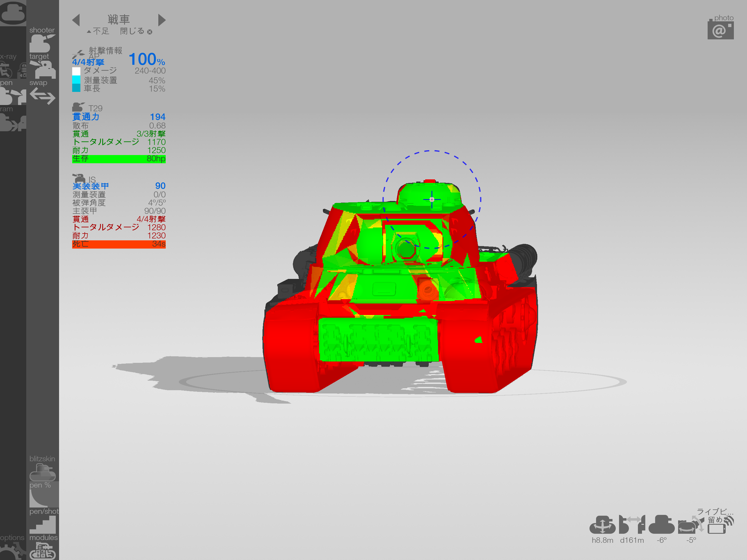Click the 100% penetration chance value

[147, 59]
